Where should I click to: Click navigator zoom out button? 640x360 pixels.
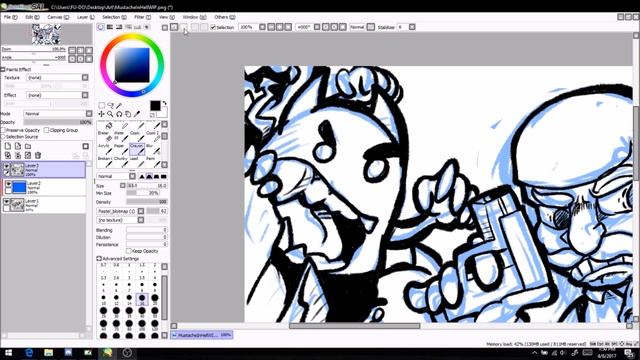72,50
